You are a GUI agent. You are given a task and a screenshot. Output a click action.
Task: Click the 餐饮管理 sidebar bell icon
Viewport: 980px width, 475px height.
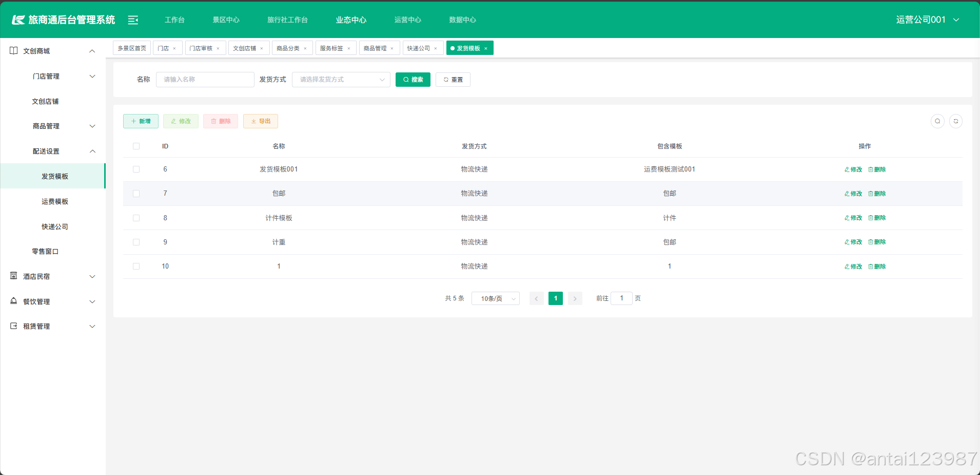tap(14, 301)
